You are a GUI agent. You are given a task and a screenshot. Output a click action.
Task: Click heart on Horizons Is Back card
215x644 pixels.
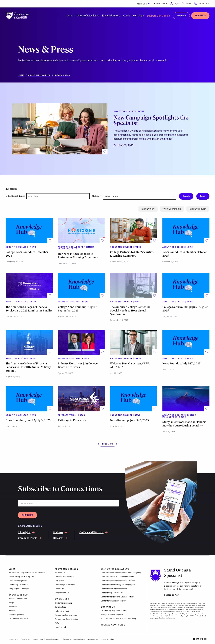[102, 240]
